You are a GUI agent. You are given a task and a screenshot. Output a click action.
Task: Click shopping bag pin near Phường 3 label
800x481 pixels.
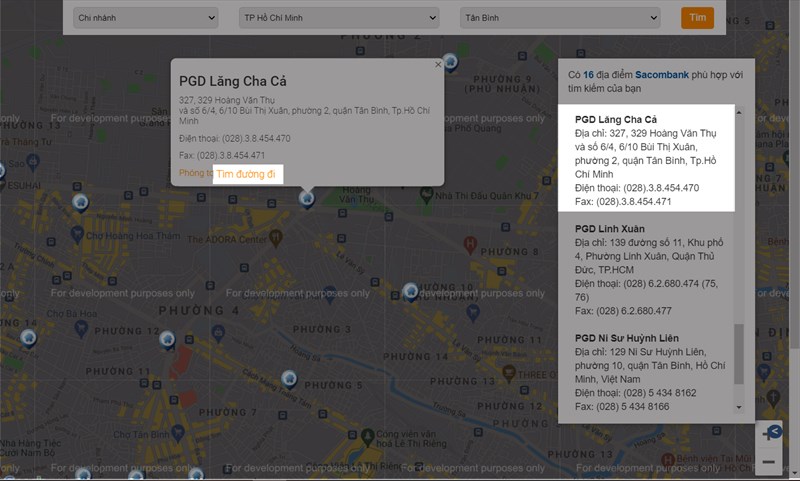[x=218, y=334]
